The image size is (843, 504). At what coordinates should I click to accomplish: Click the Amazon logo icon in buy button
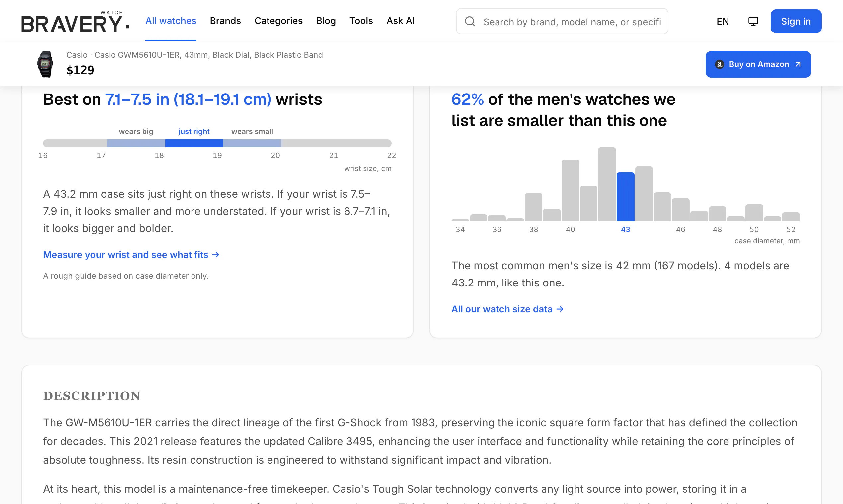click(x=719, y=64)
